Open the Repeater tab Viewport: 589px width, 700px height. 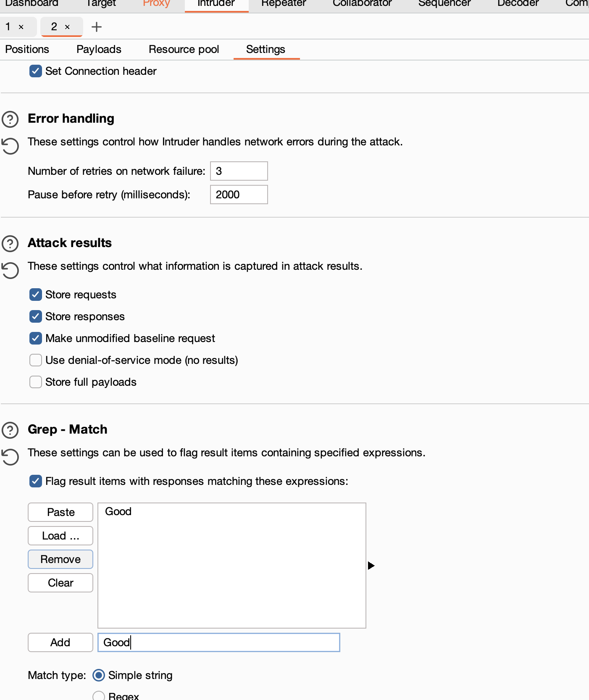pyautogui.click(x=284, y=3)
